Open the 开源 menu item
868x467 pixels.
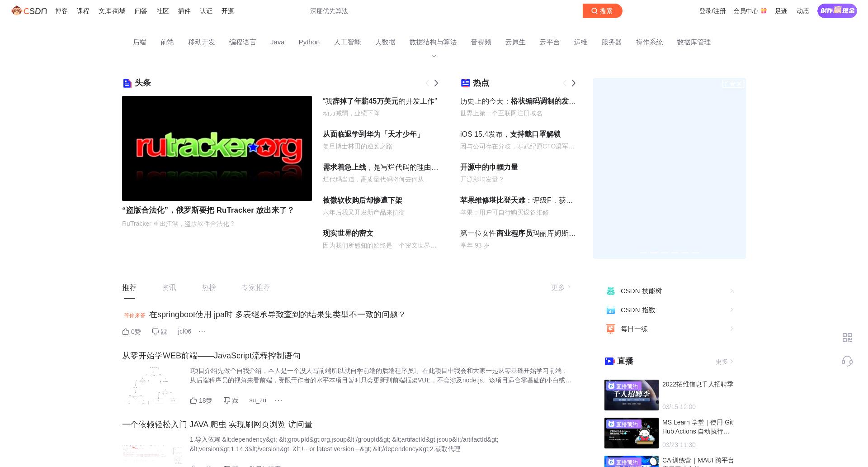click(228, 11)
